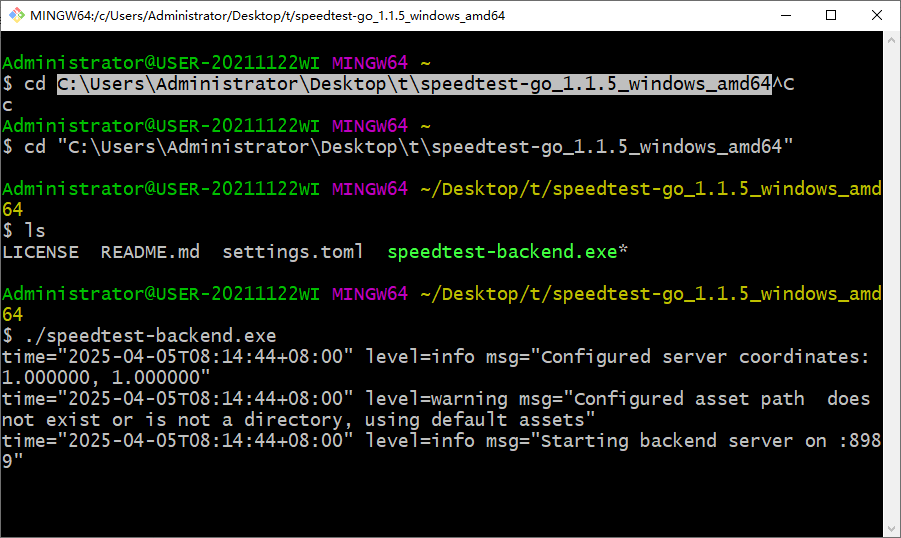The width and height of the screenshot is (901, 538).
Task: Click the quoted cd path command line
Action: (397, 147)
